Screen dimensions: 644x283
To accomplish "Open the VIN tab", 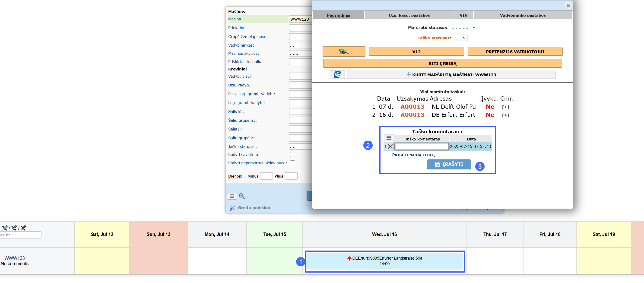I will coord(463,15).
